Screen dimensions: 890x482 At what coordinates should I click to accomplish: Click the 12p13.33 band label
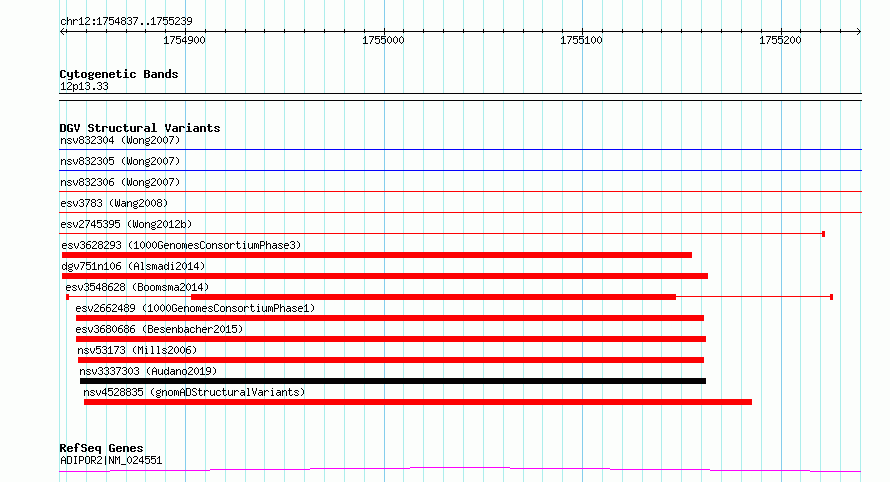(x=84, y=87)
